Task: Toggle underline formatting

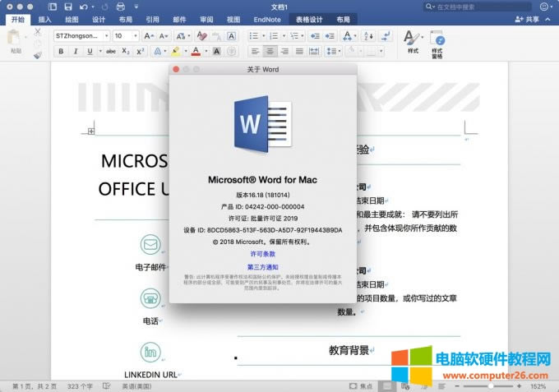Action: pyautogui.click(x=90, y=51)
